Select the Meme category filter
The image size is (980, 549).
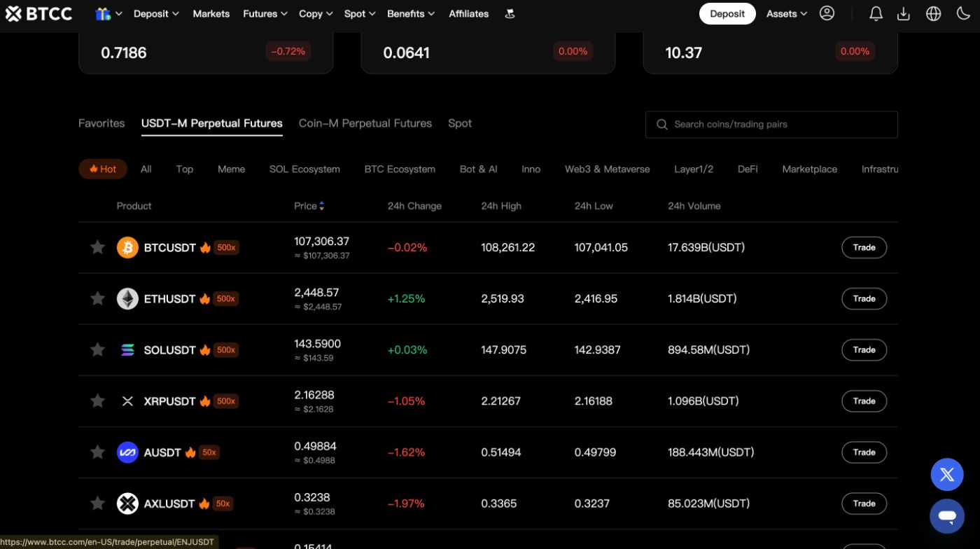pyautogui.click(x=231, y=169)
